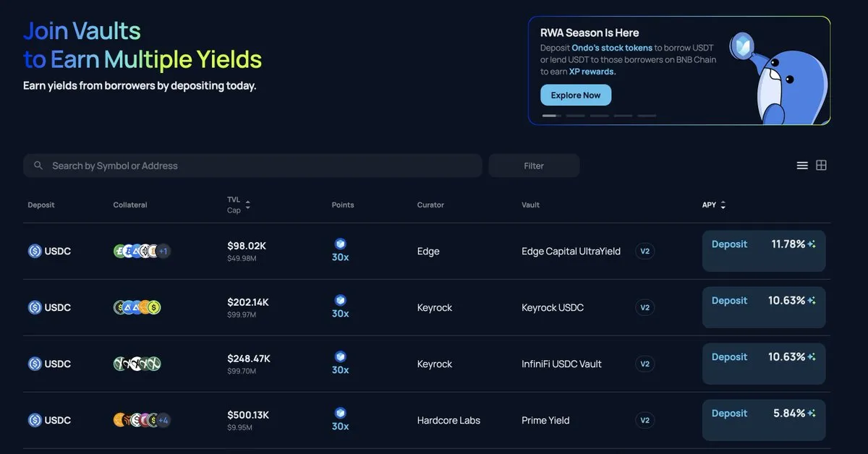This screenshot has width=868, height=454.
Task: Click the search magnifier icon
Action: coord(38,166)
